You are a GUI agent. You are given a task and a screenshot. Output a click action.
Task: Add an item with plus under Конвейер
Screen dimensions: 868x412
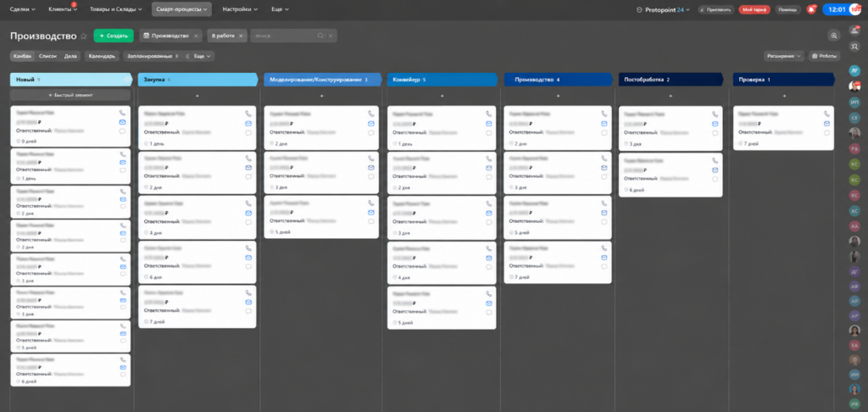[x=442, y=96]
